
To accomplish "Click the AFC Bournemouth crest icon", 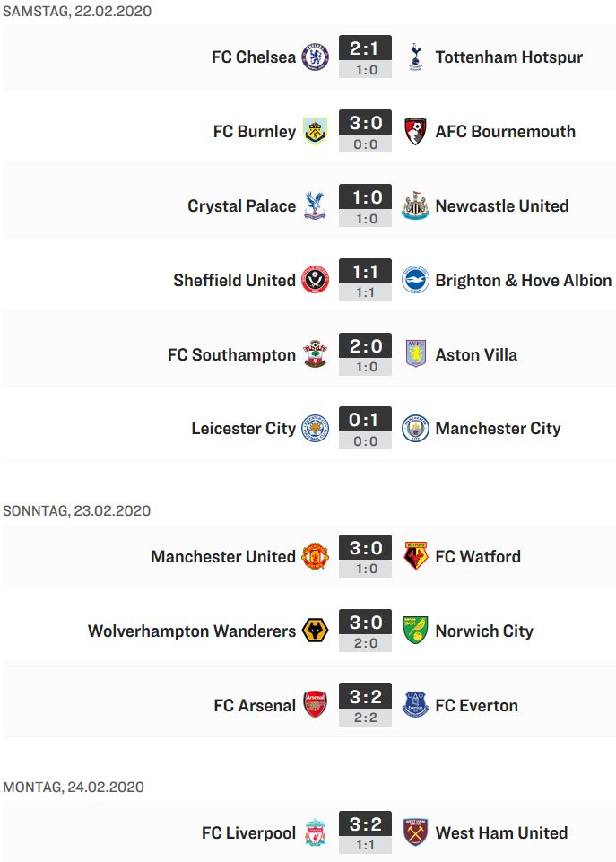I will coord(415,131).
